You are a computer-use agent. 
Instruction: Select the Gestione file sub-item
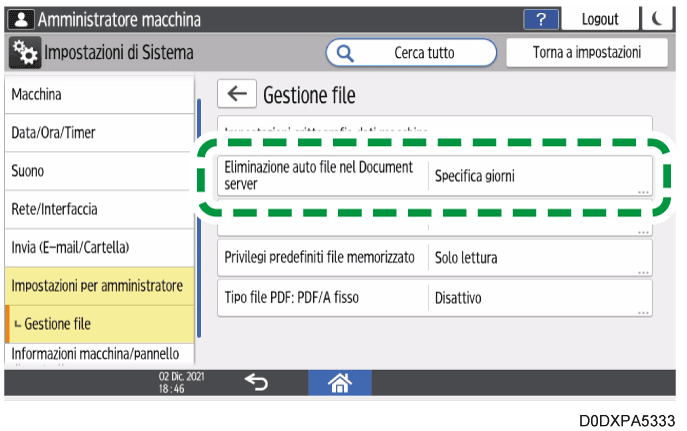click(x=97, y=324)
